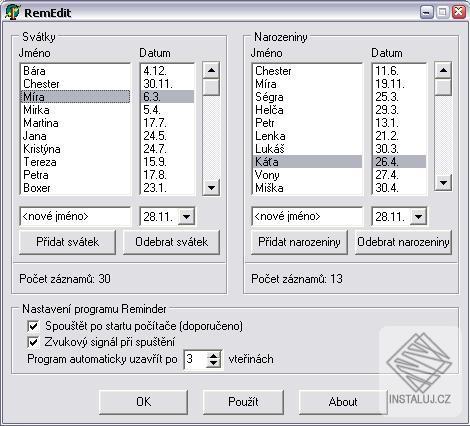The width and height of the screenshot is (470, 426).
Task: Select Mirka in the Svátky list
Action: pyautogui.click(x=75, y=110)
